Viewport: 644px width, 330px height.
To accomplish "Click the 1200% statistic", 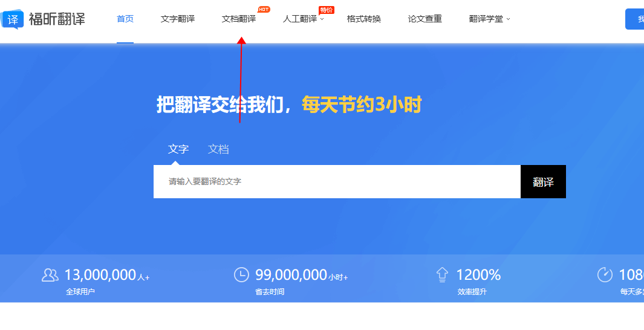I will pyautogui.click(x=478, y=274).
